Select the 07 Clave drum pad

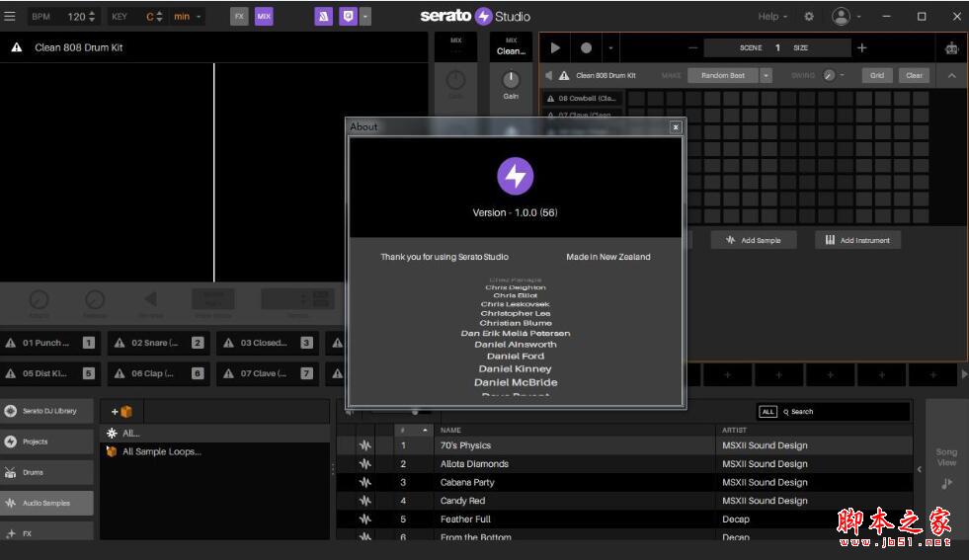[268, 373]
